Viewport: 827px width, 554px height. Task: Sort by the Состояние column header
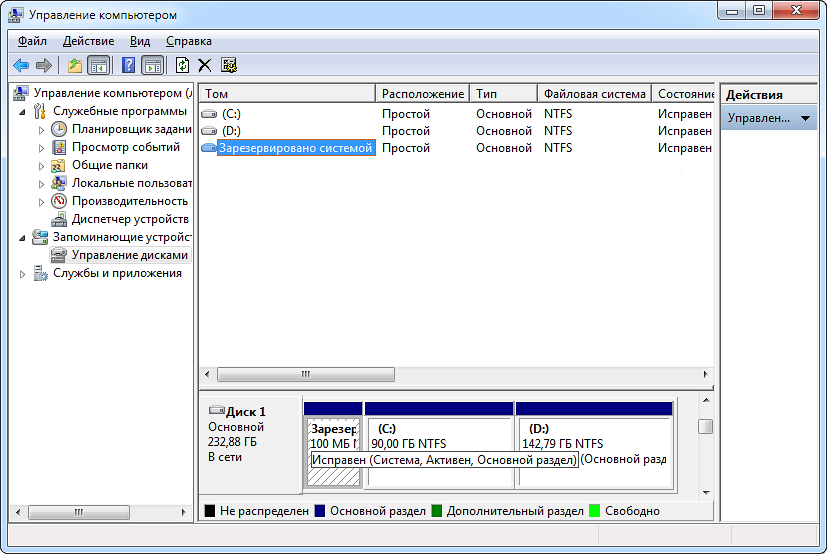pos(683,94)
